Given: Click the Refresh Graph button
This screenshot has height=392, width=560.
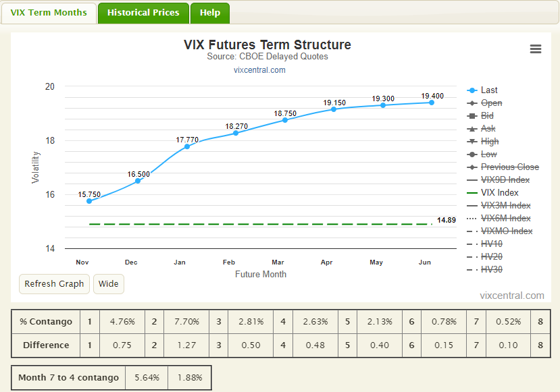Looking at the screenshot, I should pos(54,284).
